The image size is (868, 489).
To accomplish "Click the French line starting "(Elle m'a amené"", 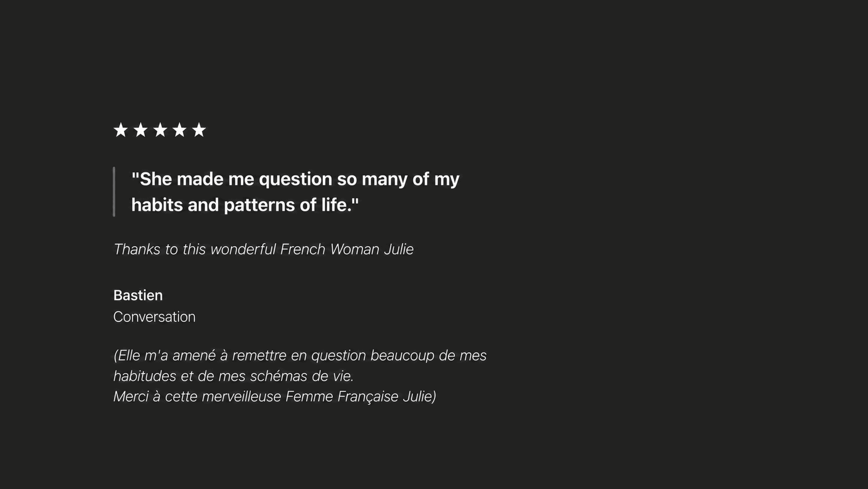I will coord(300,355).
